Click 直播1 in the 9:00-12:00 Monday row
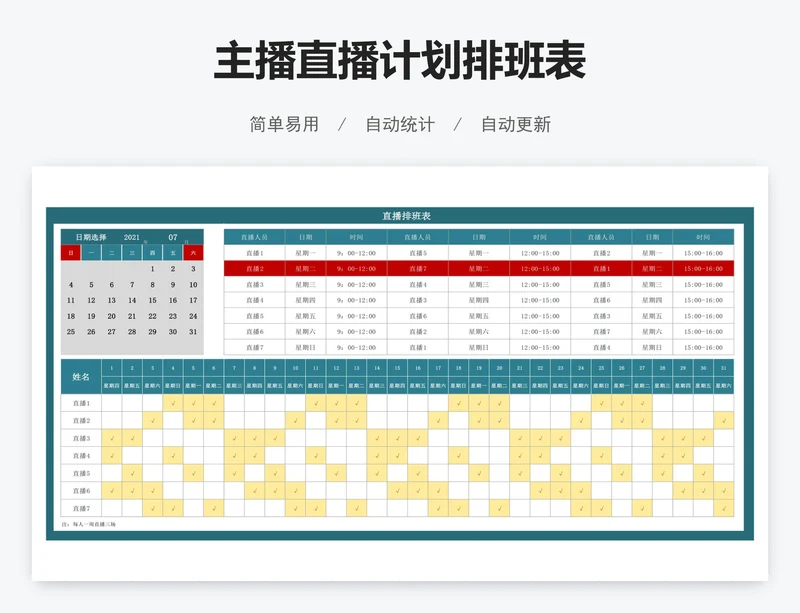Viewport: 800px width, 613px height. (255, 253)
